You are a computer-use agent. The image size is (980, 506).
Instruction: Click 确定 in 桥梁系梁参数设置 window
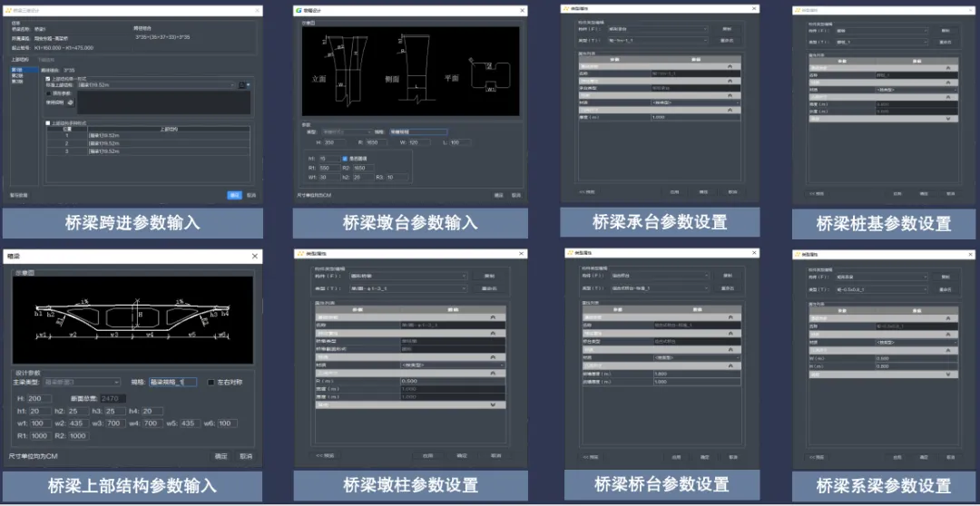click(x=924, y=458)
